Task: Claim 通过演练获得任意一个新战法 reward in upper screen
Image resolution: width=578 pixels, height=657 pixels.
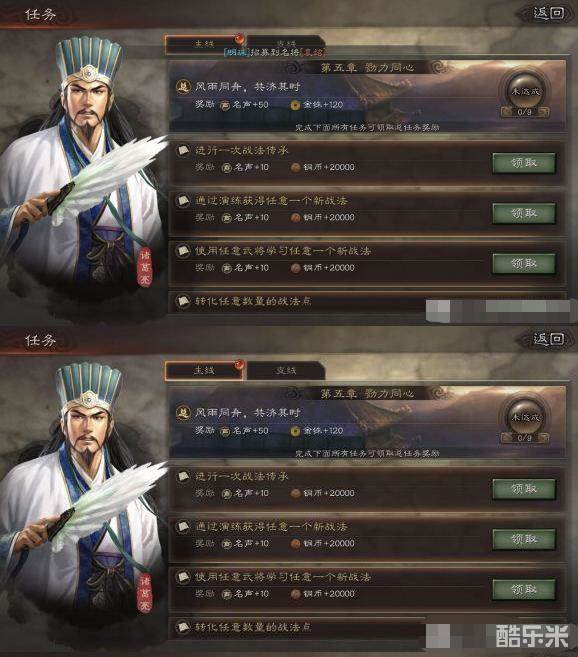Action: tap(524, 213)
